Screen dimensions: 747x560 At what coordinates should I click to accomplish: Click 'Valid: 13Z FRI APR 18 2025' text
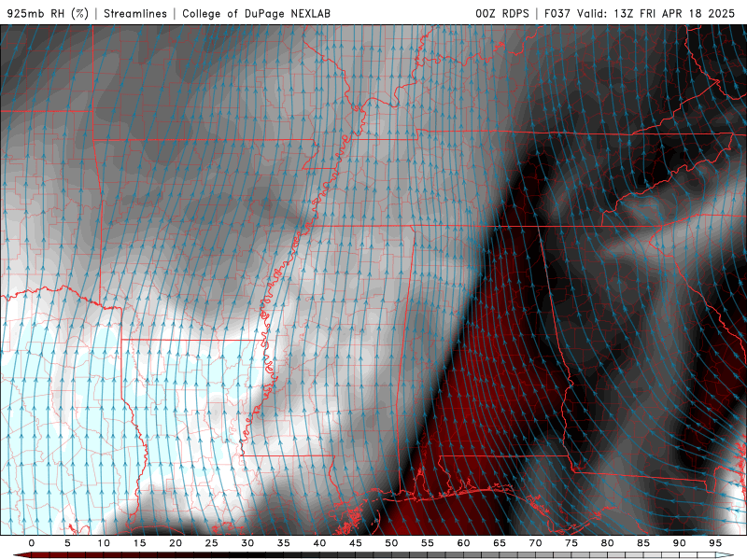[x=656, y=13]
